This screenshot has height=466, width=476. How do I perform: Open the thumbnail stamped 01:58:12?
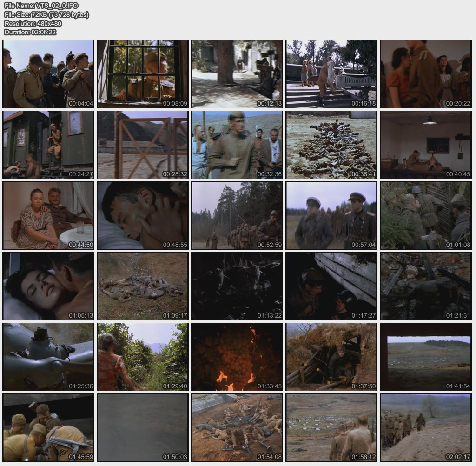pyautogui.click(x=331, y=428)
